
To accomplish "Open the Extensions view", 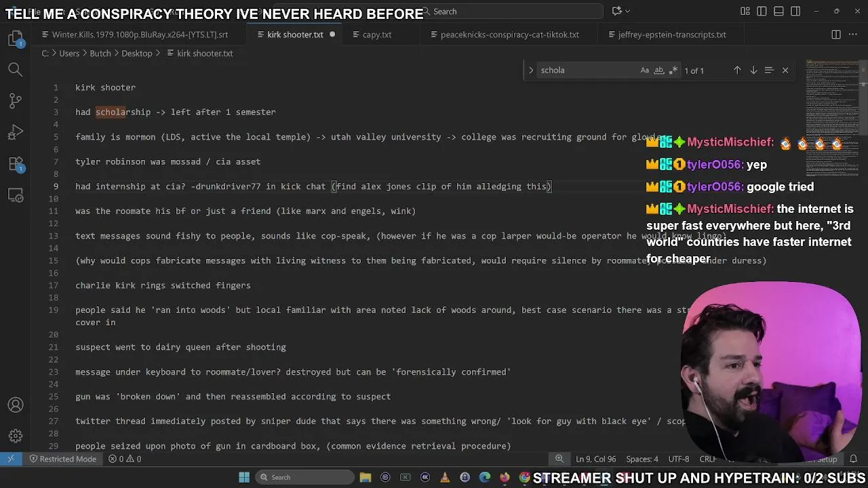I will [16, 164].
